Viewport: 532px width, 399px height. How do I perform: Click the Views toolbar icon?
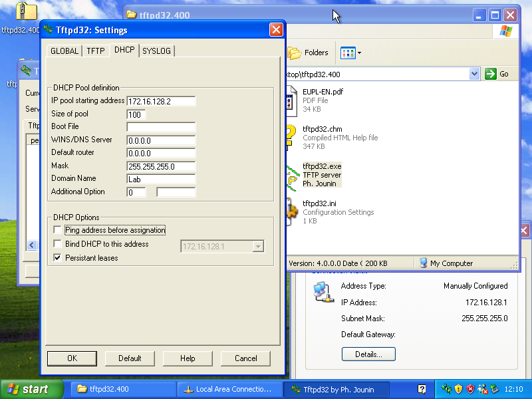pos(347,53)
